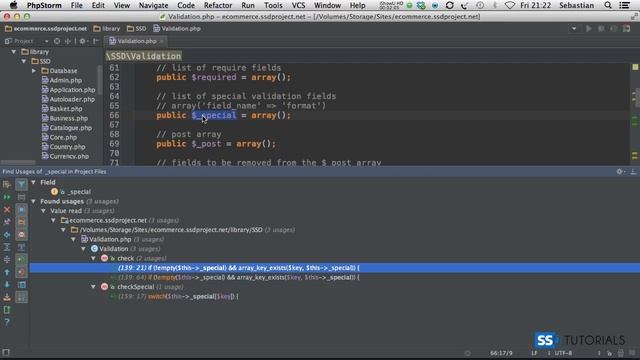Open Project panel settings gear
The height and width of the screenshot is (360, 640).
(82, 41)
